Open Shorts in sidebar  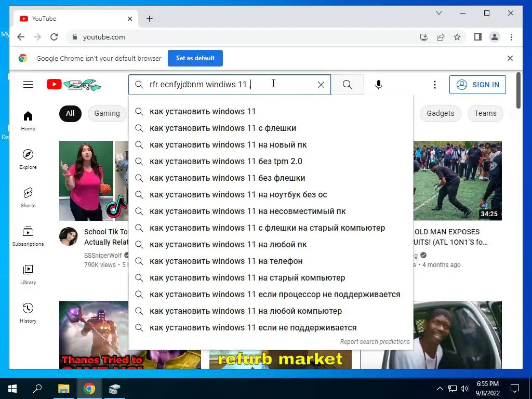click(x=28, y=198)
